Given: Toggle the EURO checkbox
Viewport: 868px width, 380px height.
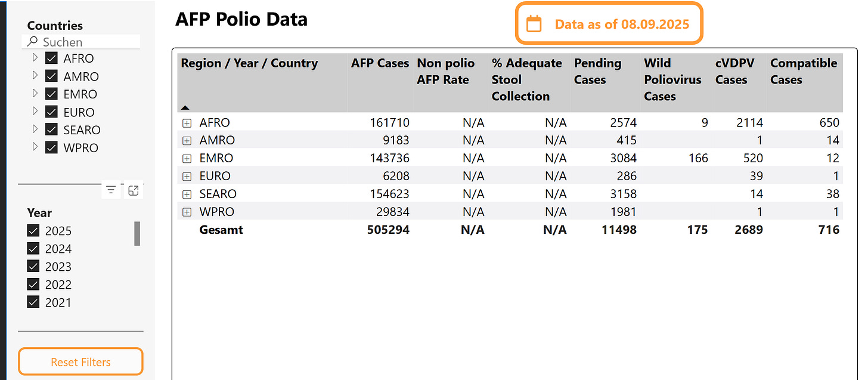Looking at the screenshot, I should [x=51, y=112].
